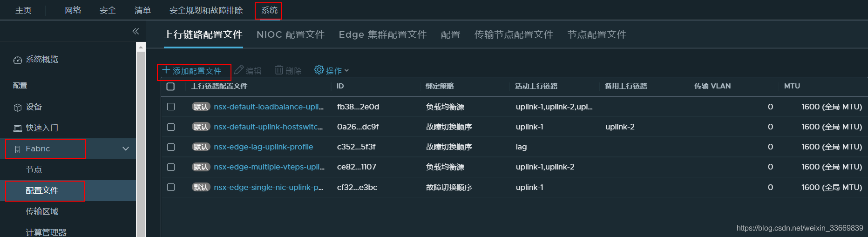Image resolution: width=868 pixels, height=237 pixels.
Task: Open Edge 集群配置文件 tab
Action: 382,34
